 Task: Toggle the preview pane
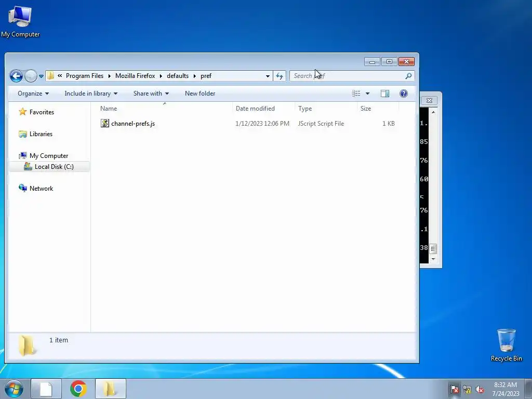click(x=385, y=94)
